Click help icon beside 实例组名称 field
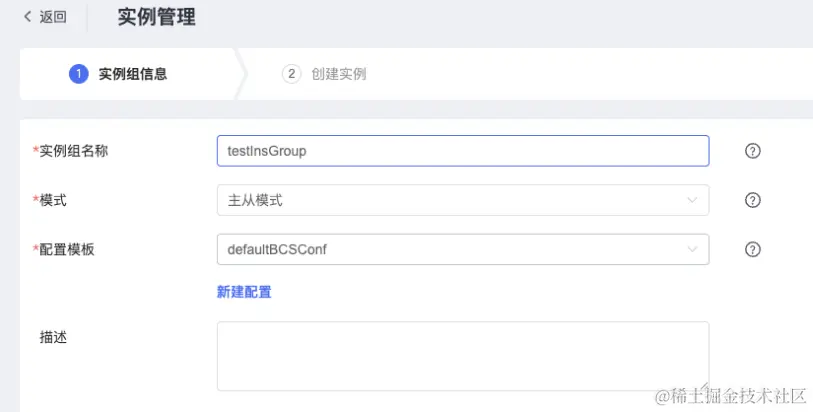Viewport: 813px width, 412px height. coord(752,151)
